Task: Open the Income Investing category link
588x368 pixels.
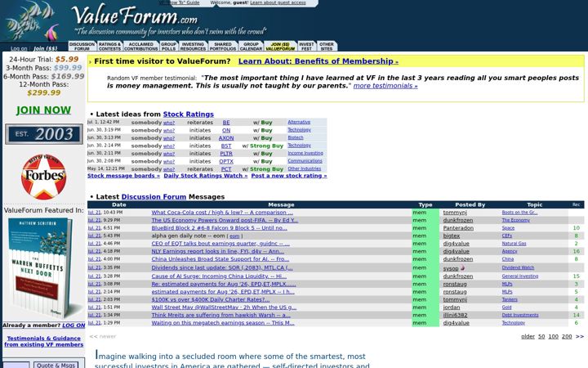Action: [305, 153]
